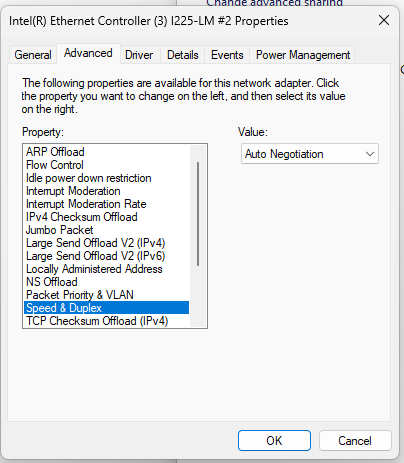This screenshot has width=404, height=463.
Task: Pick Packet Priority & VLAN property
Action: tap(107, 295)
